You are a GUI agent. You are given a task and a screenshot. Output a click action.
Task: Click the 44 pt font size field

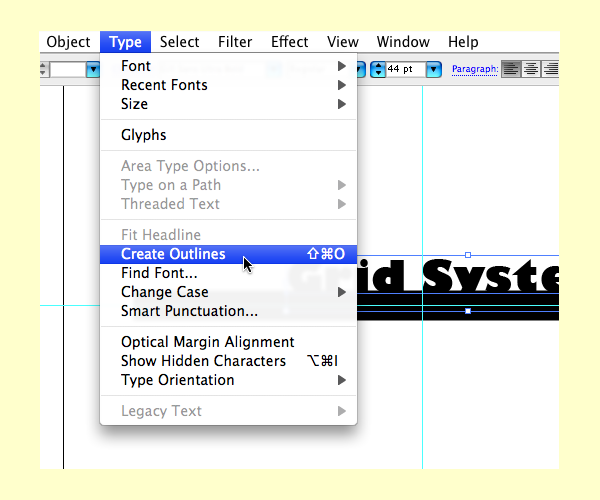[x=404, y=69]
